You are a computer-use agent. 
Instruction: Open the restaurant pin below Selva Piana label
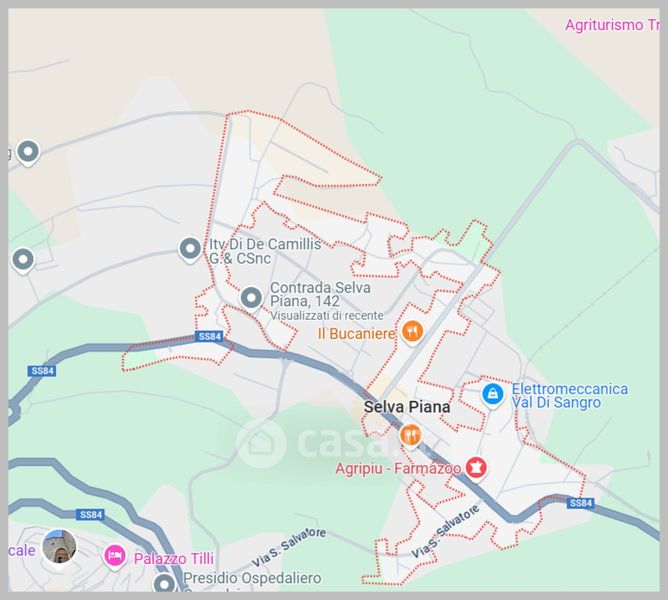click(x=410, y=436)
